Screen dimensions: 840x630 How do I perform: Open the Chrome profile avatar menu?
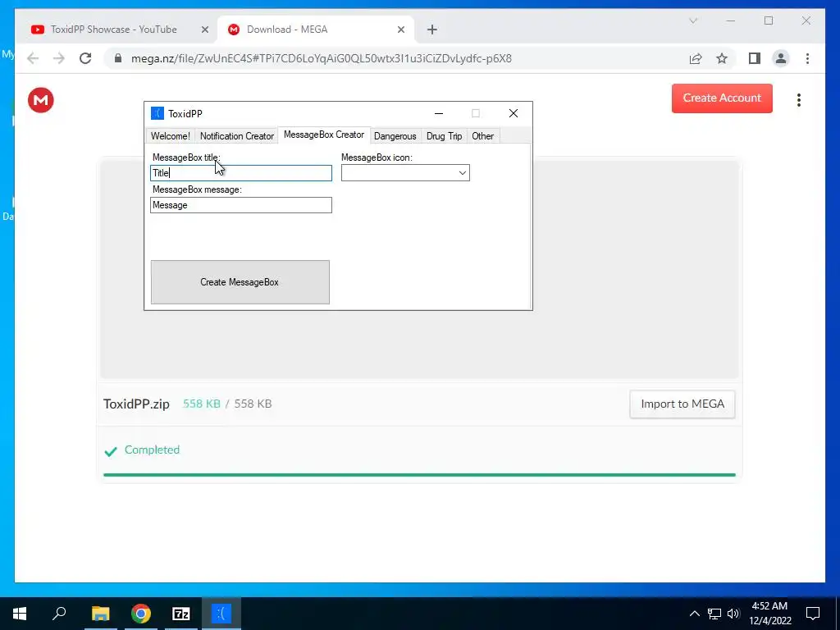tap(781, 58)
